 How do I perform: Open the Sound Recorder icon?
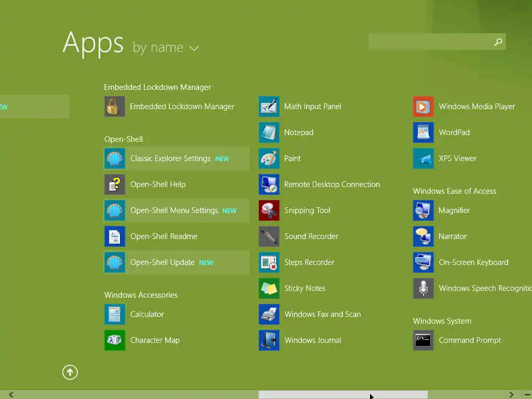point(269,236)
